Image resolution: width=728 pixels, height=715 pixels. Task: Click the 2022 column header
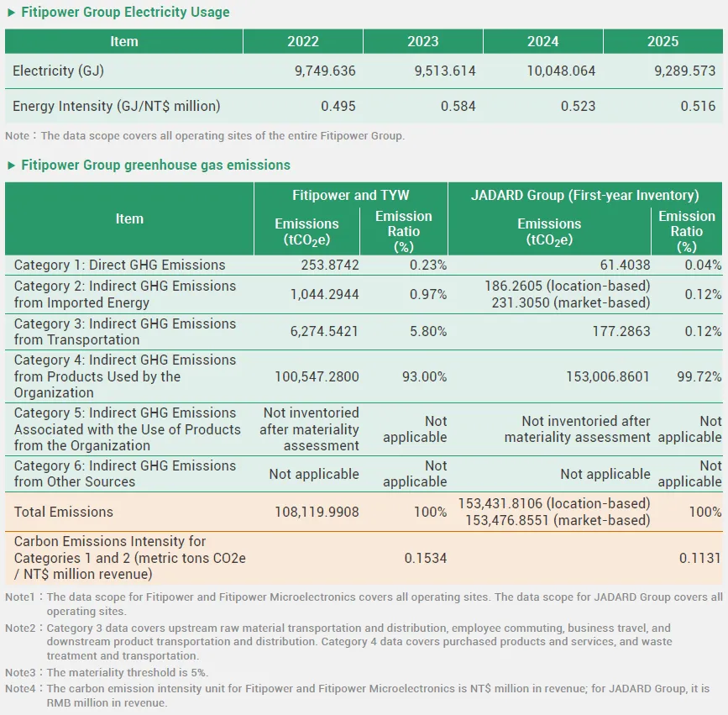pos(303,41)
